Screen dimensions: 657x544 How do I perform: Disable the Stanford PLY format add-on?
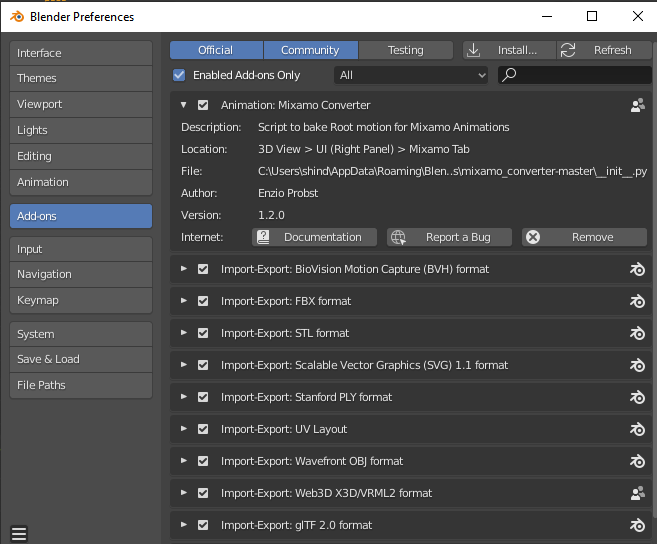pyautogui.click(x=203, y=397)
